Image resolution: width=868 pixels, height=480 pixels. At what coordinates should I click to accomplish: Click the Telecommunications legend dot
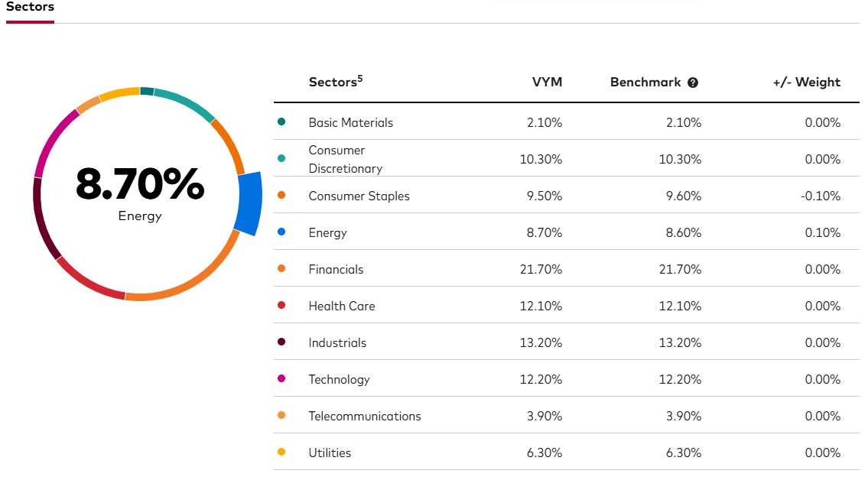tap(281, 416)
